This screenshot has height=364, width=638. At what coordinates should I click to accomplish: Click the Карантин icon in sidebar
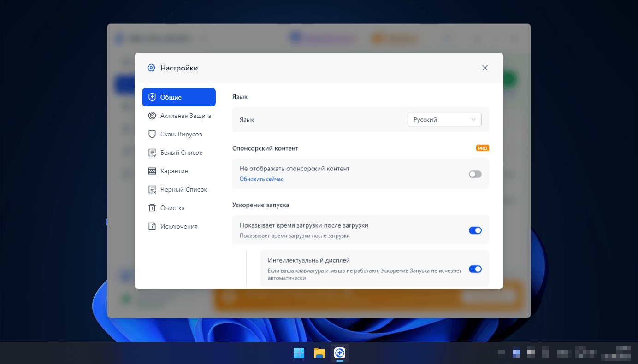(152, 171)
